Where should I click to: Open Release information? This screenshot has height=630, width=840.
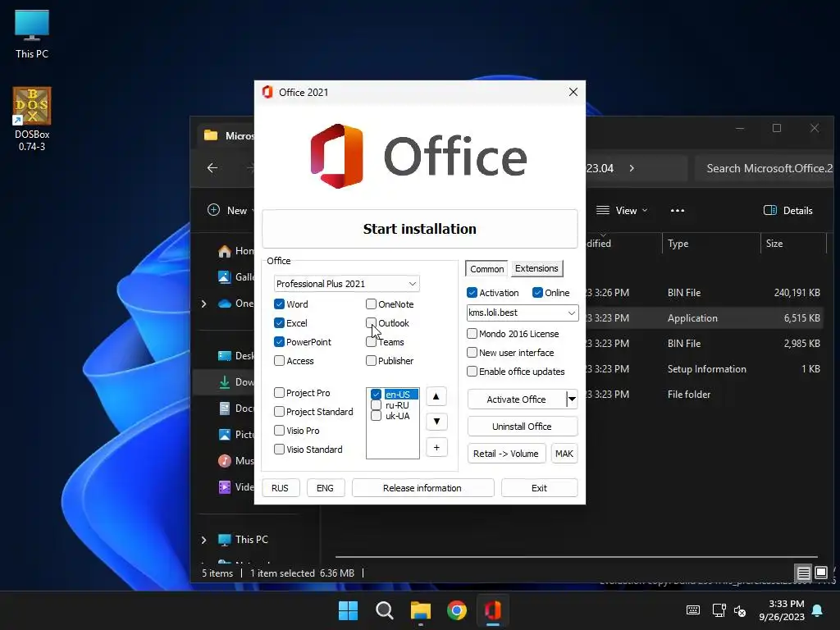click(x=422, y=488)
